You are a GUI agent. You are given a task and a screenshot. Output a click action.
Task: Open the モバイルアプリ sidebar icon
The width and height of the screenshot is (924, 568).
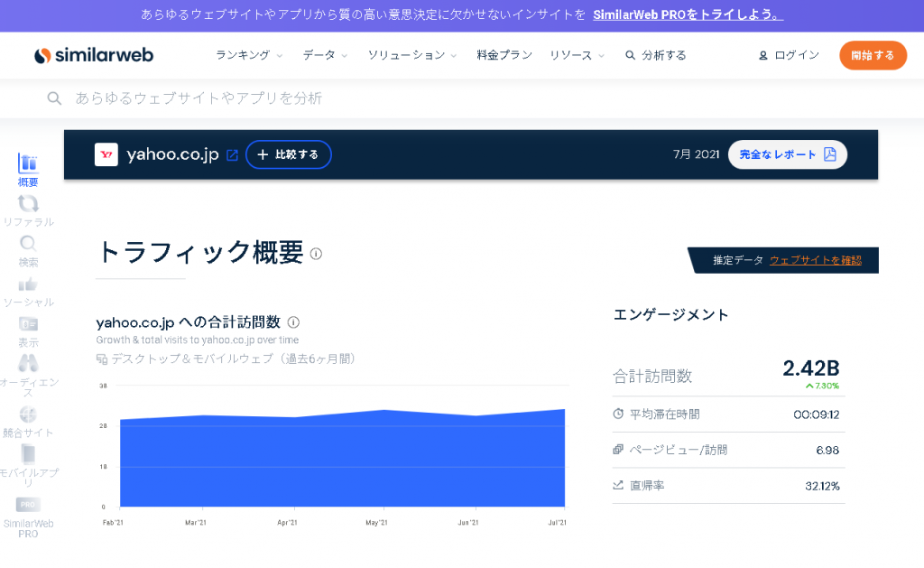(x=28, y=454)
